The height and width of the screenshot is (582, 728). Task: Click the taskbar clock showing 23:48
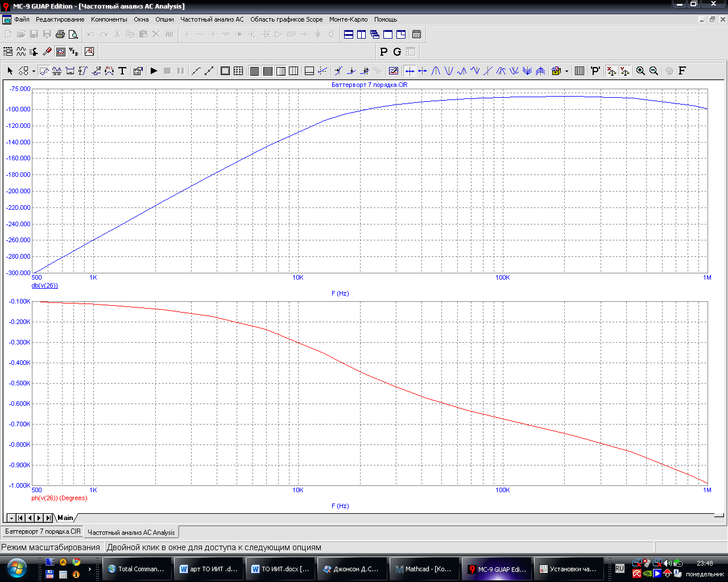point(705,563)
